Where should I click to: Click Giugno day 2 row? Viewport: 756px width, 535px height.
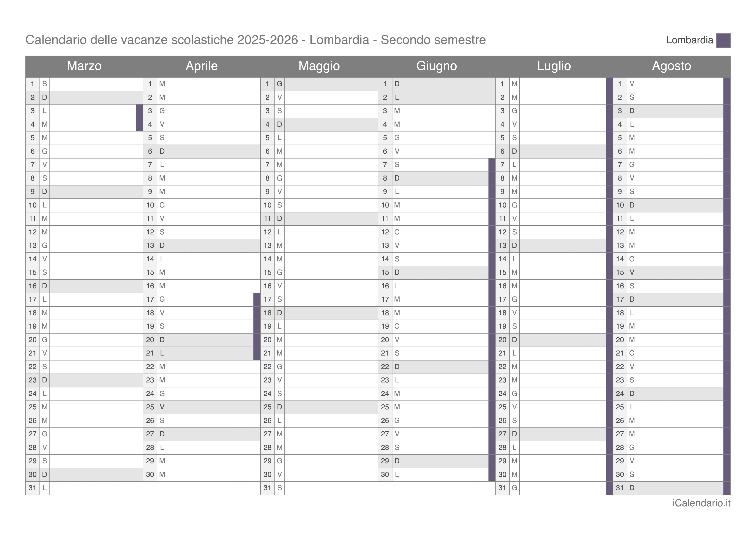437,98
